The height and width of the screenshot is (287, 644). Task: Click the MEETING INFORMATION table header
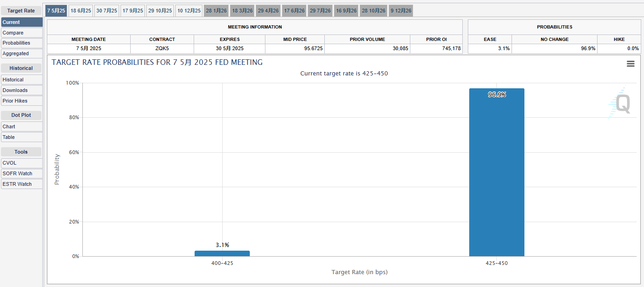(x=255, y=27)
